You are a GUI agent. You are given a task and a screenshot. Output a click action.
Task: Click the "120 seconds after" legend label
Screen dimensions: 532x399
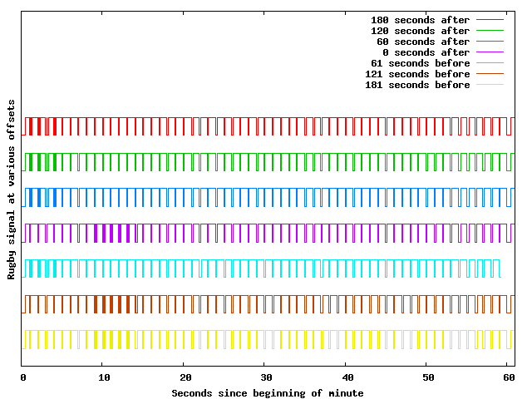(420, 31)
